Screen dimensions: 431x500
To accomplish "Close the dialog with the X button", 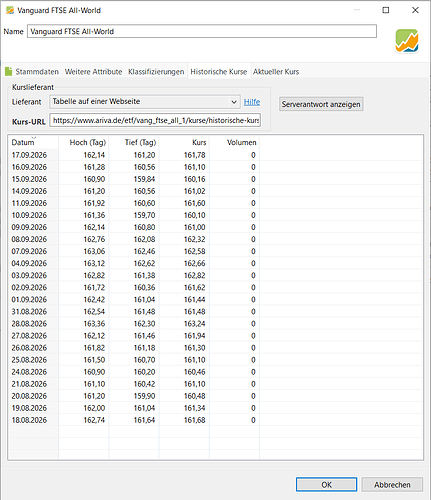I will coord(415,10).
